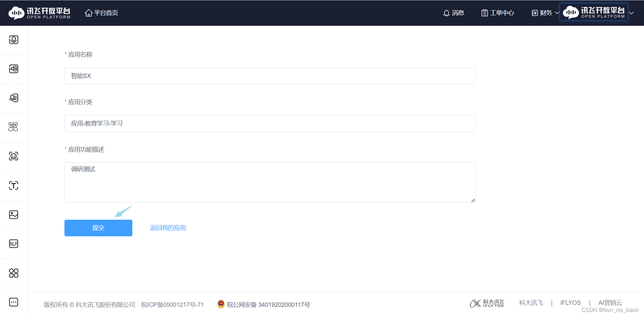This screenshot has width=644, height=316.
Task: Open the NLP sidebar icon
Action: 14,244
